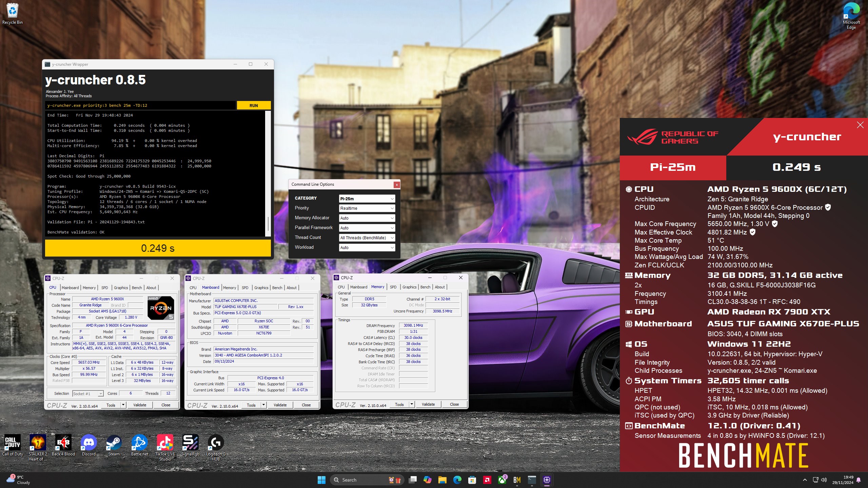The image size is (868, 488).
Task: Open the Mainboard tab in the CPU-Z window showing Memory timings
Action: [359, 287]
